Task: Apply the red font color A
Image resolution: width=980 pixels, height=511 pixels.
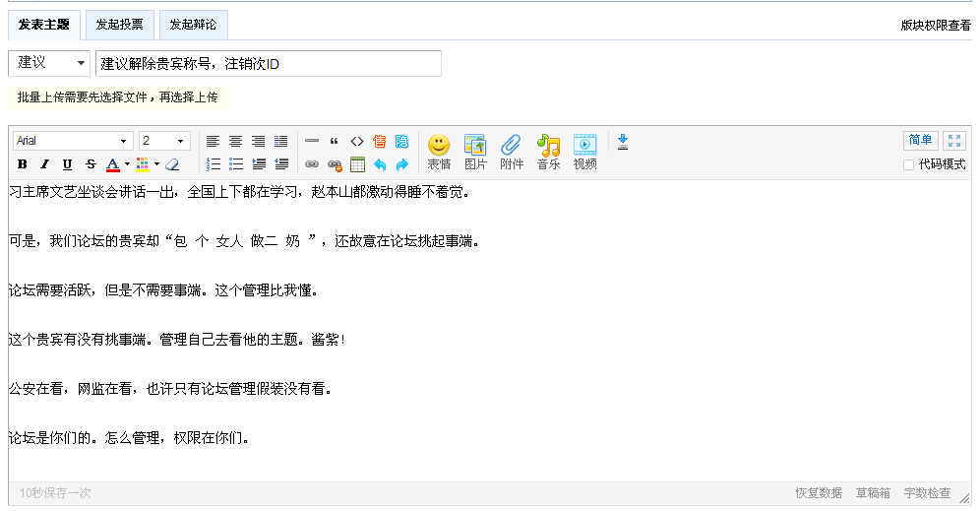Action: point(112,164)
